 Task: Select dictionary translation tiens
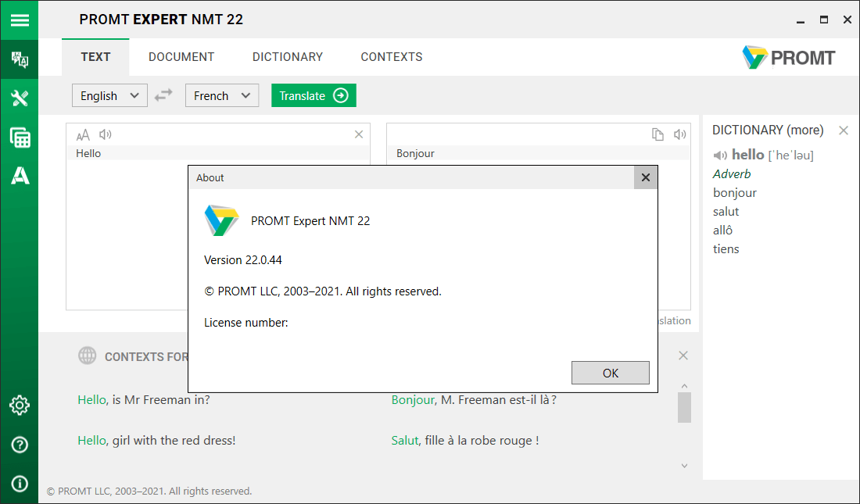726,249
